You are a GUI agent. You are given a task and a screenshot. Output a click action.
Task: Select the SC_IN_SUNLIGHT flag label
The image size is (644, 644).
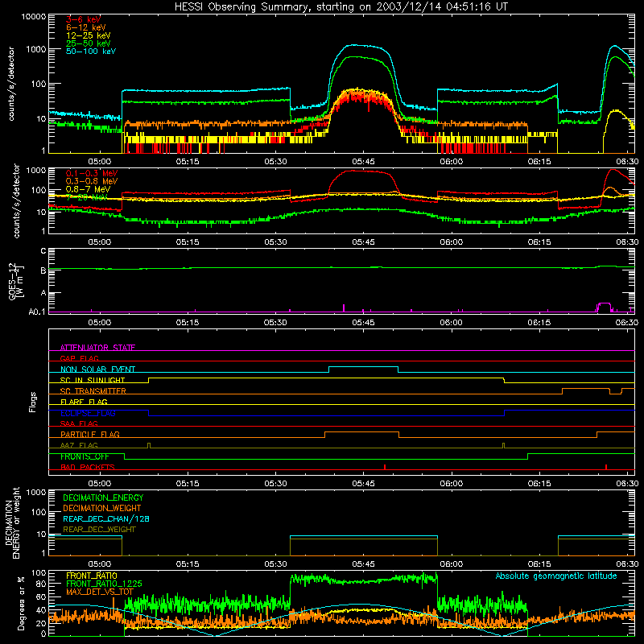(93, 380)
